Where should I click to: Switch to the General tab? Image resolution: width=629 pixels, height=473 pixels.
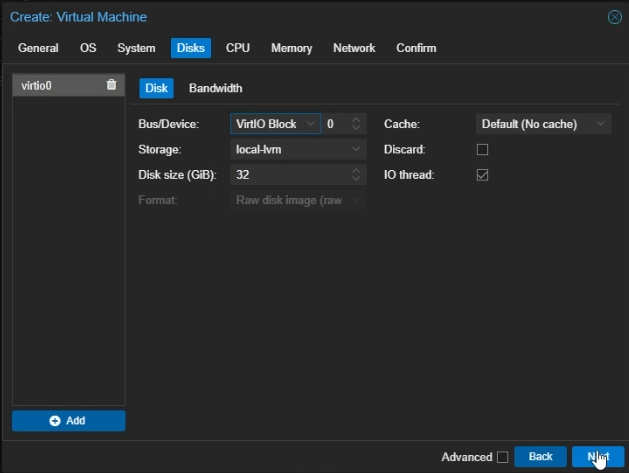38,48
